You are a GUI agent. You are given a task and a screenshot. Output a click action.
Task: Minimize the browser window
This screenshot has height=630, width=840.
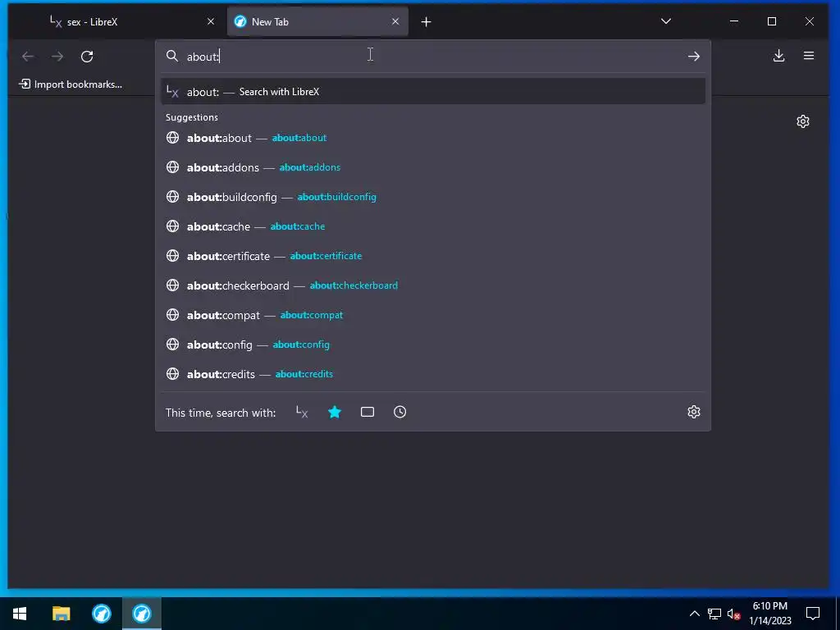coord(734,21)
